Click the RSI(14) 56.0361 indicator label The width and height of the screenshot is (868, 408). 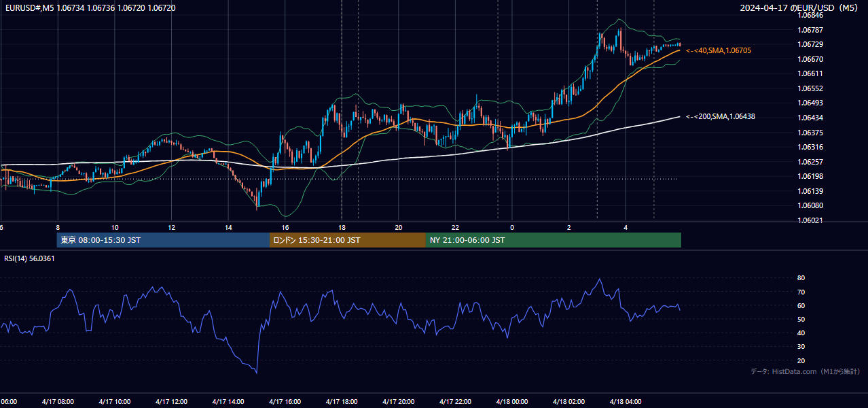coord(29,258)
